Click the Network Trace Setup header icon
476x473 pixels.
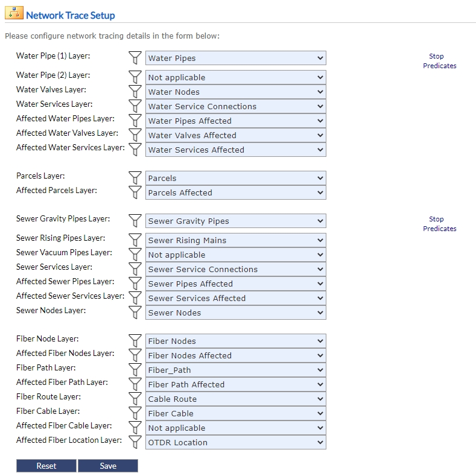(x=14, y=14)
